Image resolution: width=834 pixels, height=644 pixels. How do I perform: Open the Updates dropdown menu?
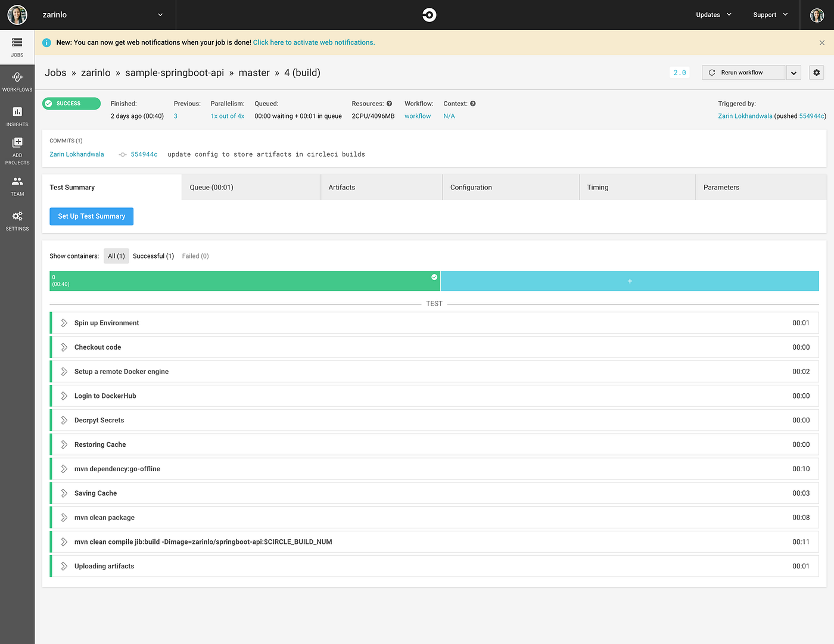pos(713,15)
